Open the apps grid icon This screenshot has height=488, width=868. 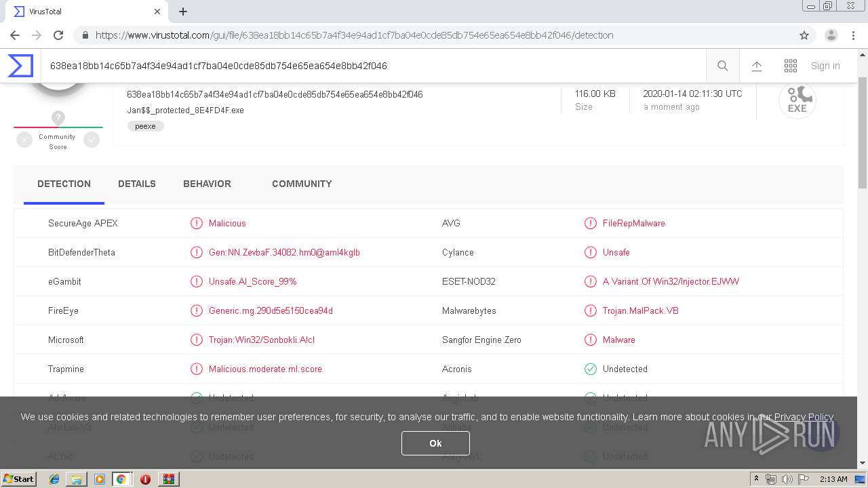[x=791, y=66]
